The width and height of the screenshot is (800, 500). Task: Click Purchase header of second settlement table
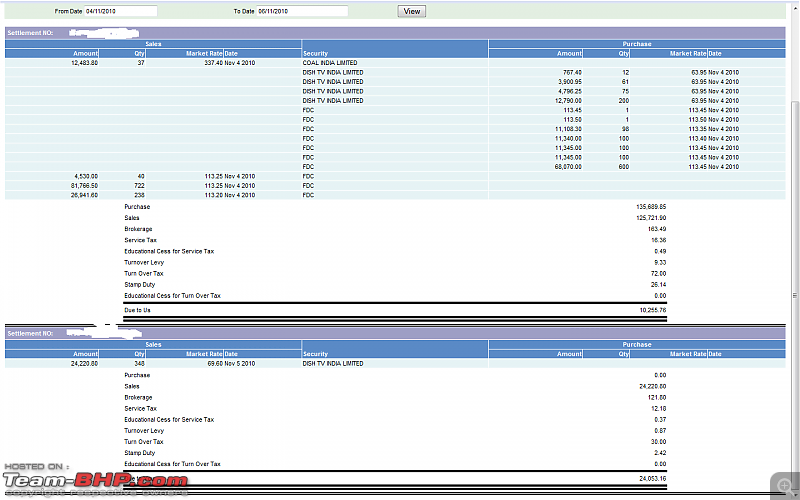point(637,344)
